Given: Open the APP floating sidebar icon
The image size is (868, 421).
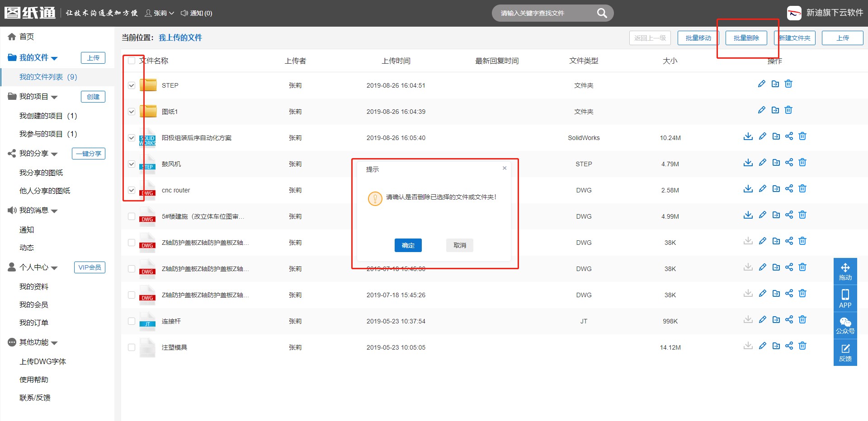Looking at the screenshot, I should 845,298.
